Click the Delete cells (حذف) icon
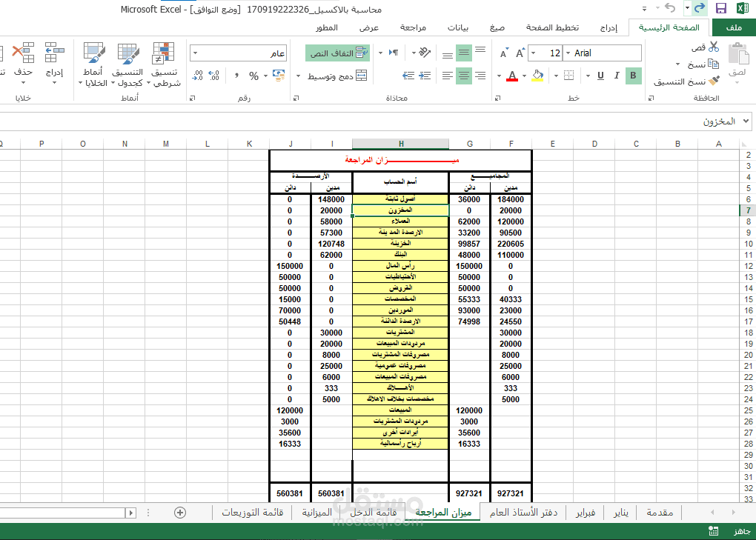 23,53
